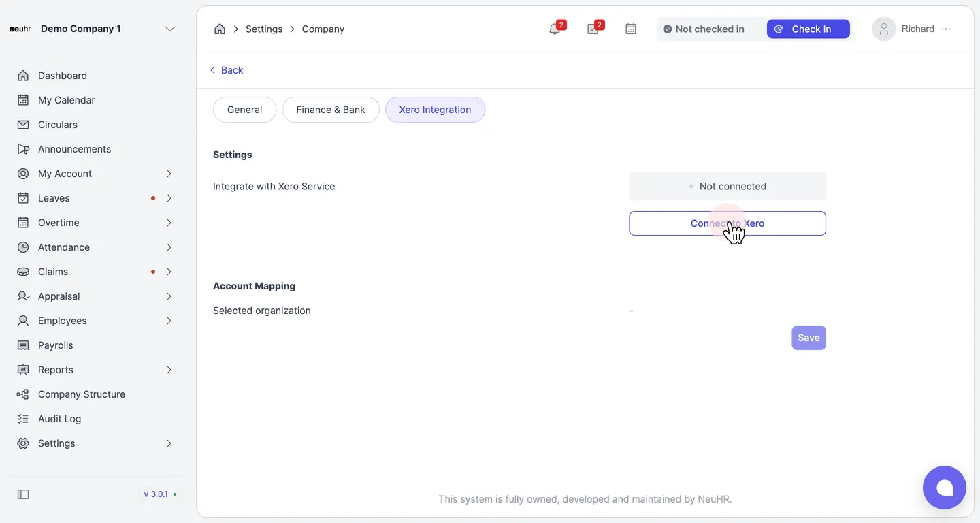Image resolution: width=980 pixels, height=523 pixels.
Task: Click the Dashboard house icon in sidebar
Action: [23, 76]
